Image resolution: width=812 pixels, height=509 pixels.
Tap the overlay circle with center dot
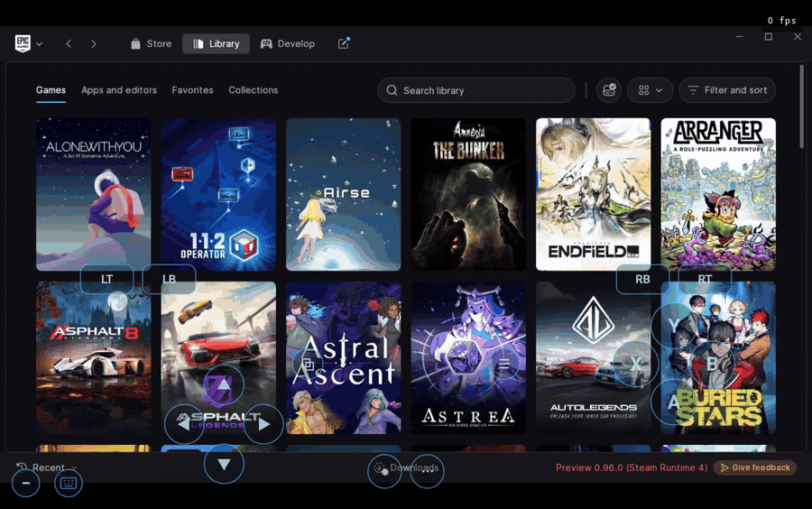tap(384, 471)
